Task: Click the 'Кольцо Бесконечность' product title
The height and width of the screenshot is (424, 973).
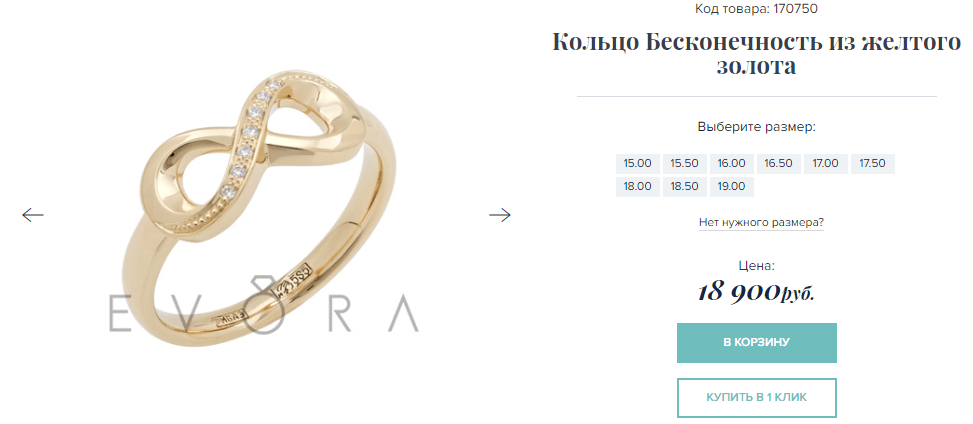Action: point(756,54)
